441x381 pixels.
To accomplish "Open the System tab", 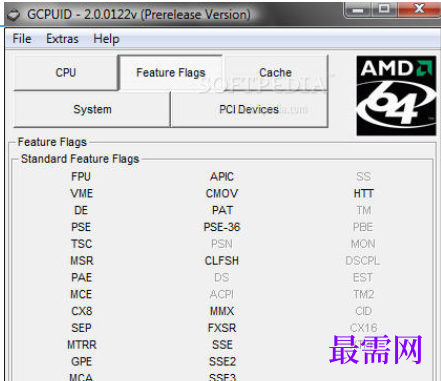I will point(92,109).
